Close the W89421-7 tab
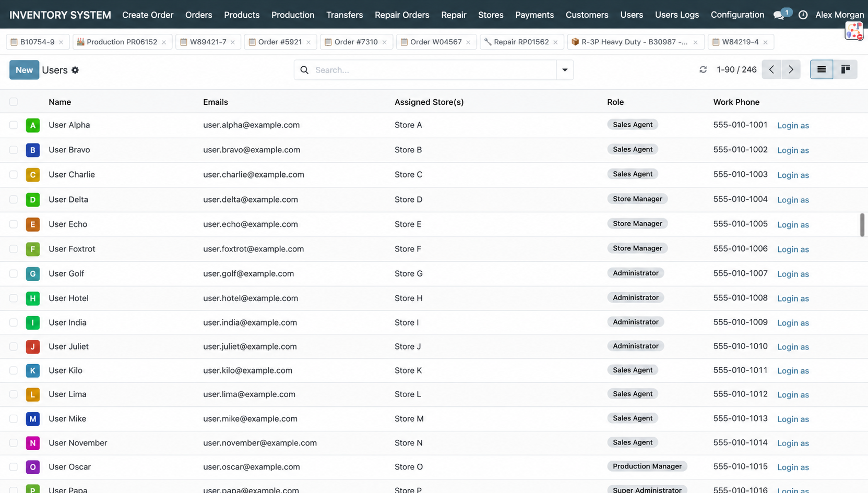868x493 pixels. [x=233, y=42]
